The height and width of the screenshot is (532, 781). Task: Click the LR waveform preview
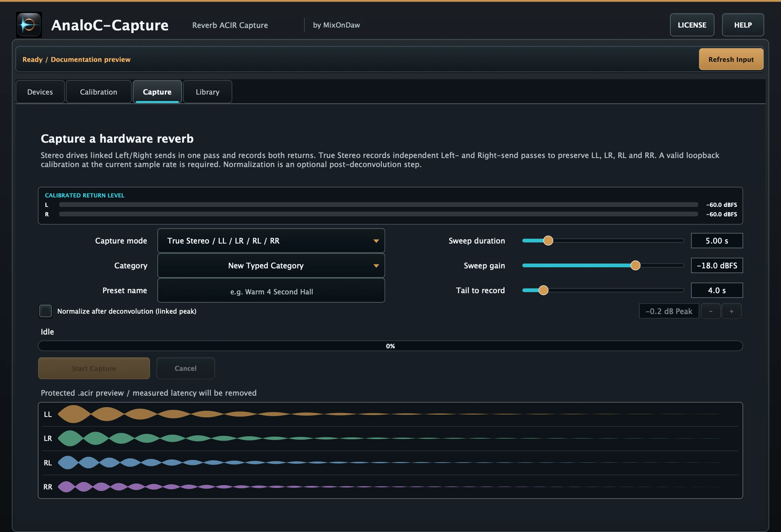390,438
